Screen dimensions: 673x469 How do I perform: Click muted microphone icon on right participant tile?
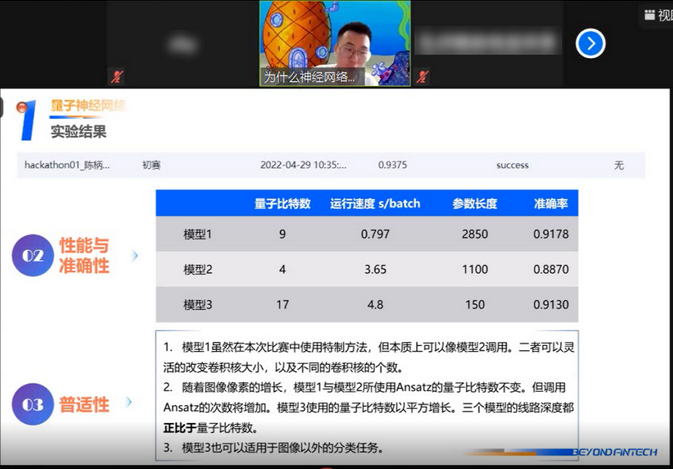click(423, 76)
